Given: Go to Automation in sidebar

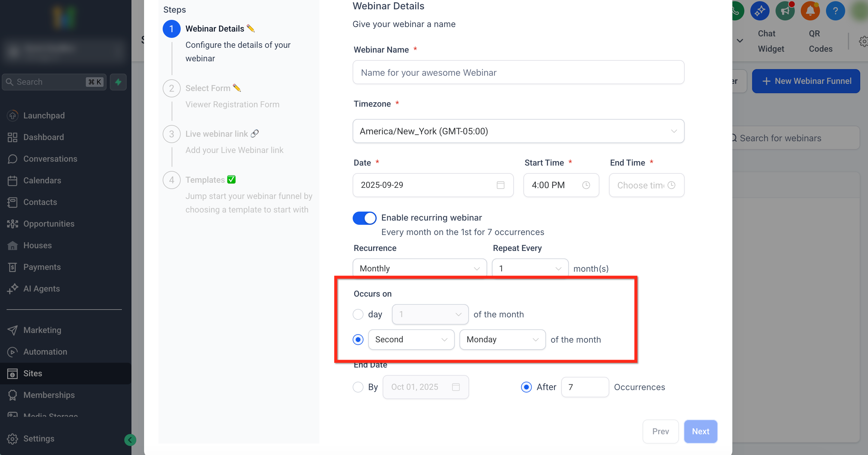Looking at the screenshot, I should click(x=45, y=351).
